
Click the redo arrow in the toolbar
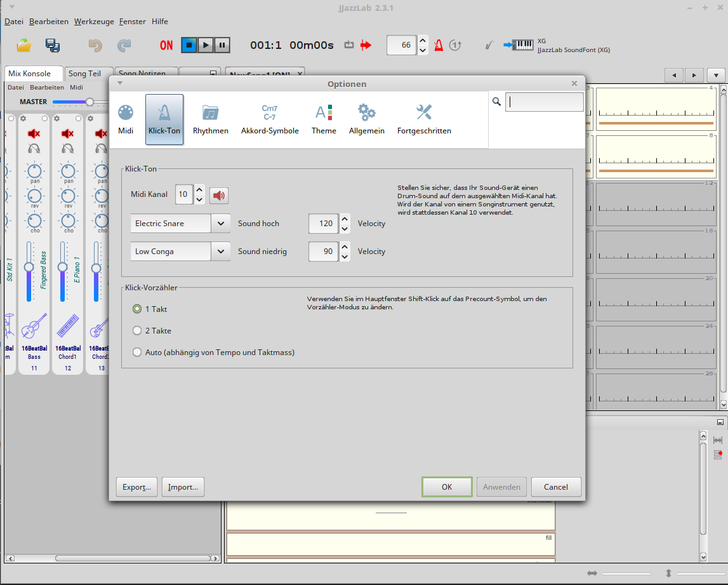coord(124,45)
